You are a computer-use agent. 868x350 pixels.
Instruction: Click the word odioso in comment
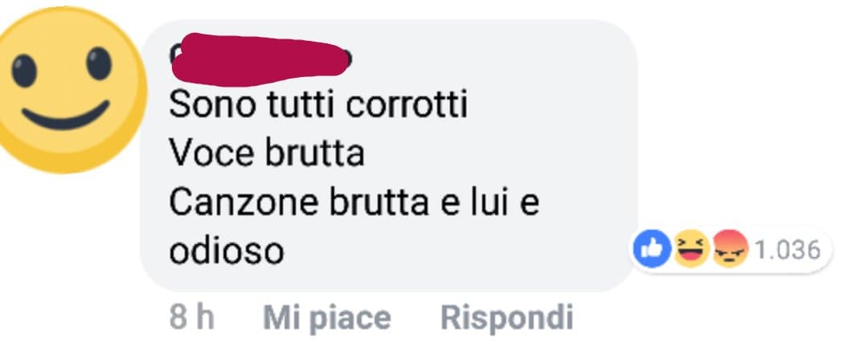[227, 251]
